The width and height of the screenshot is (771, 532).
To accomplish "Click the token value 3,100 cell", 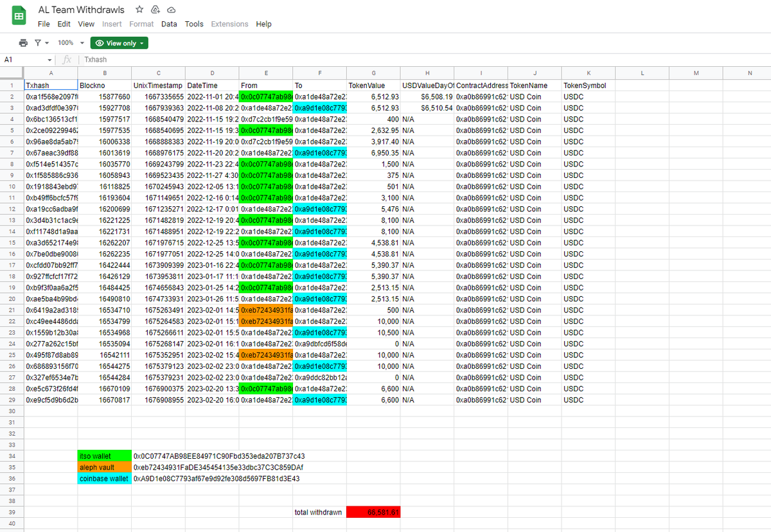I will point(374,197).
